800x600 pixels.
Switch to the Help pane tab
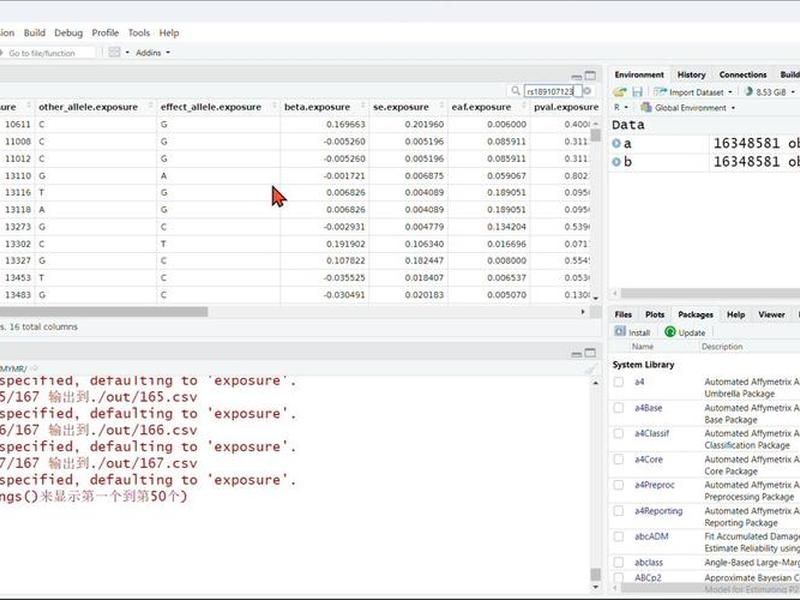tap(736, 314)
